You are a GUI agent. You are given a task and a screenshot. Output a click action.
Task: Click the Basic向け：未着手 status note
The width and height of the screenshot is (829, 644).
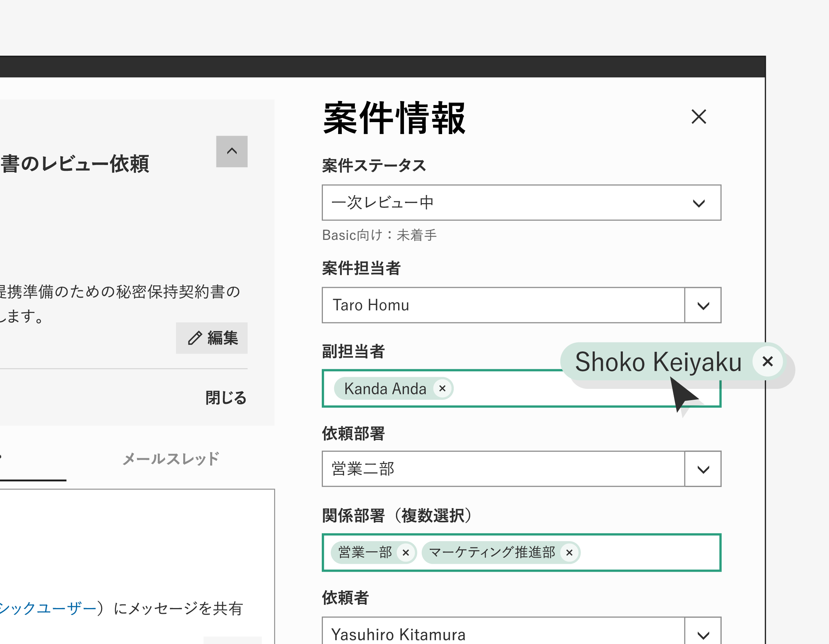(379, 235)
